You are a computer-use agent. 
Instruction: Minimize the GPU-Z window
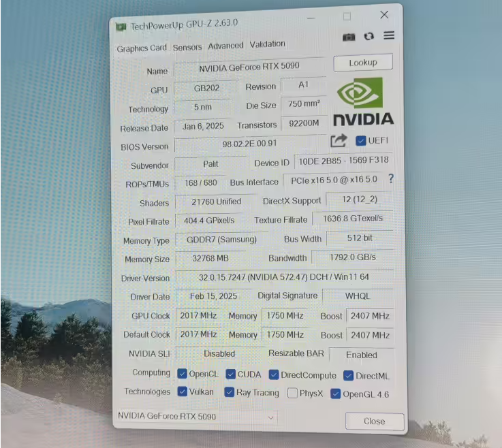pos(311,18)
